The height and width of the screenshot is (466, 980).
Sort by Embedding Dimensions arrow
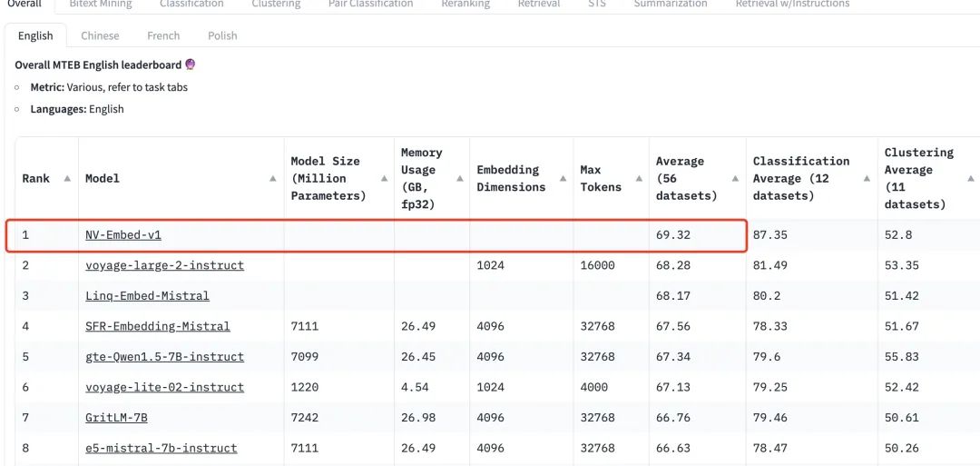click(563, 178)
